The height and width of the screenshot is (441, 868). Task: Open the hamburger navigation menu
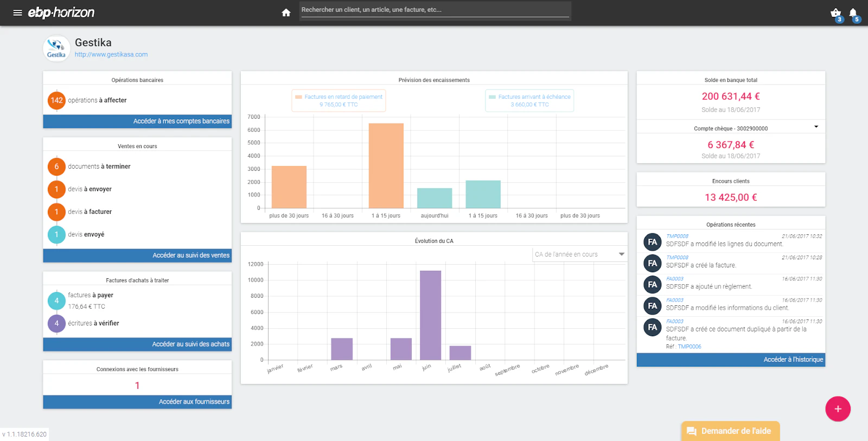click(x=17, y=12)
